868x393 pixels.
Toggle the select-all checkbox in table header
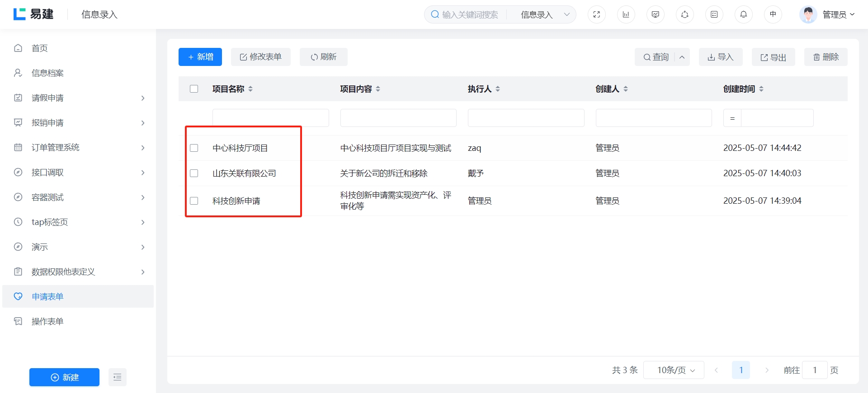[194, 89]
